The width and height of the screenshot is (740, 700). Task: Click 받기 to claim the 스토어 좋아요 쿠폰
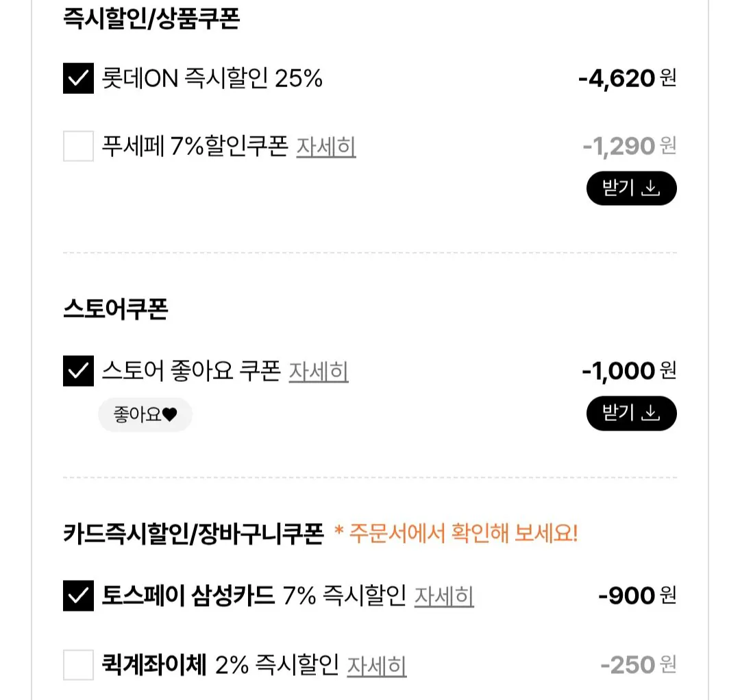coord(630,413)
